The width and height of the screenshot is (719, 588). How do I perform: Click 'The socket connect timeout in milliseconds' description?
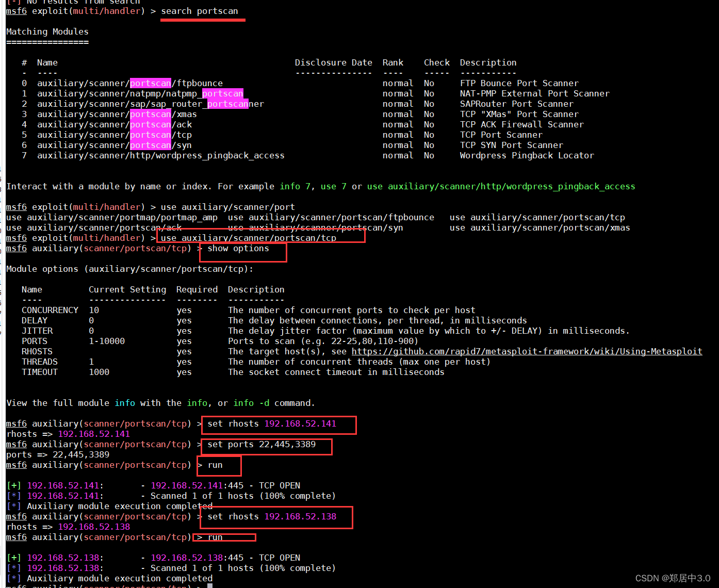pos(336,372)
